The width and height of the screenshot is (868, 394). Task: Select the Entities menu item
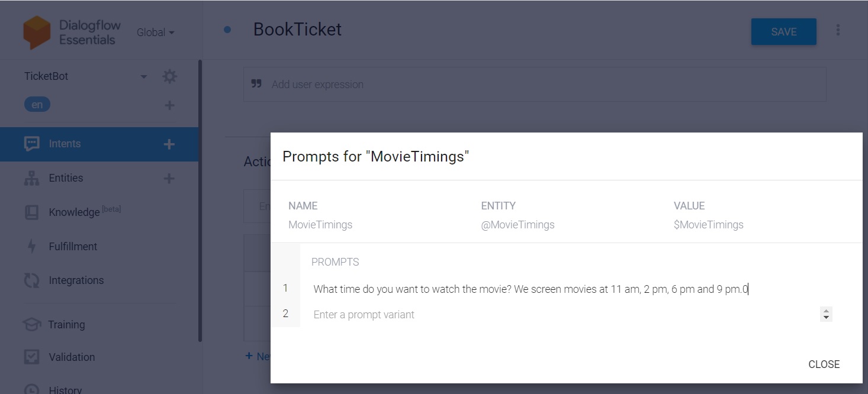pos(66,178)
